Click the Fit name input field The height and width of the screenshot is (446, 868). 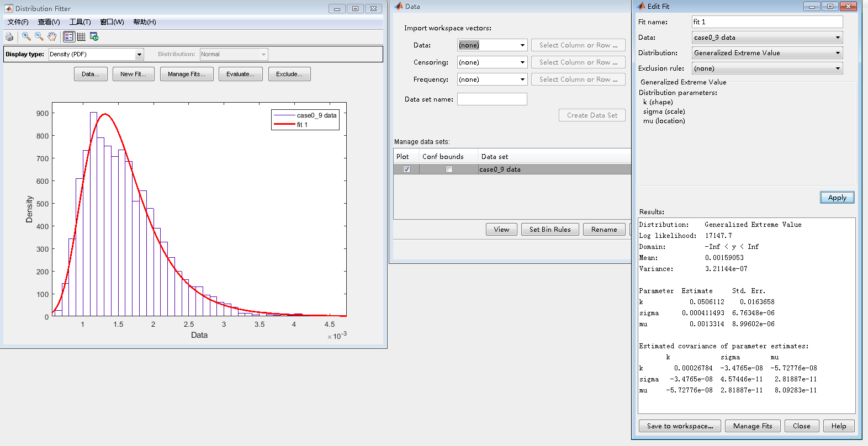click(x=768, y=22)
